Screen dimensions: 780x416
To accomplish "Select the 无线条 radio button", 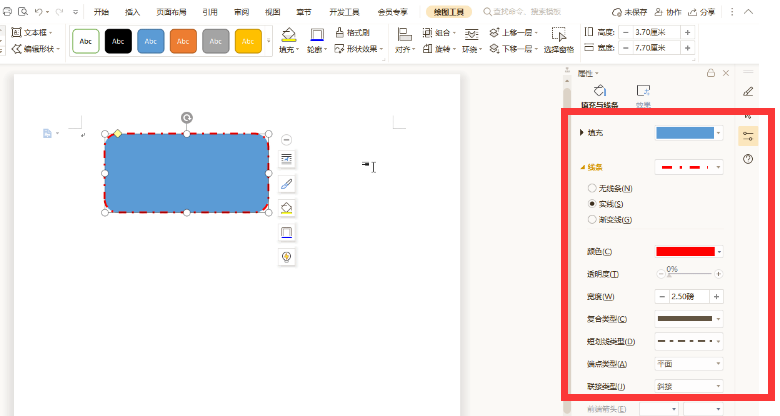I will 593,188.
